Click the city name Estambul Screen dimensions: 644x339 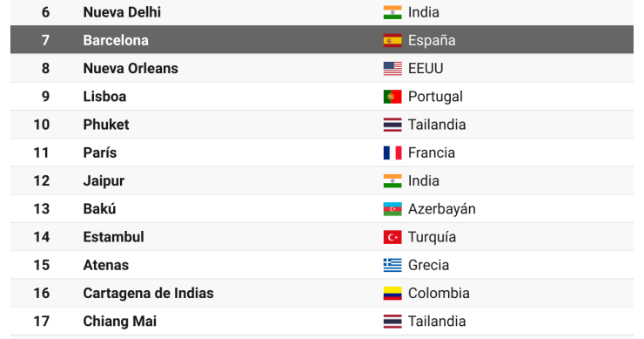113,237
